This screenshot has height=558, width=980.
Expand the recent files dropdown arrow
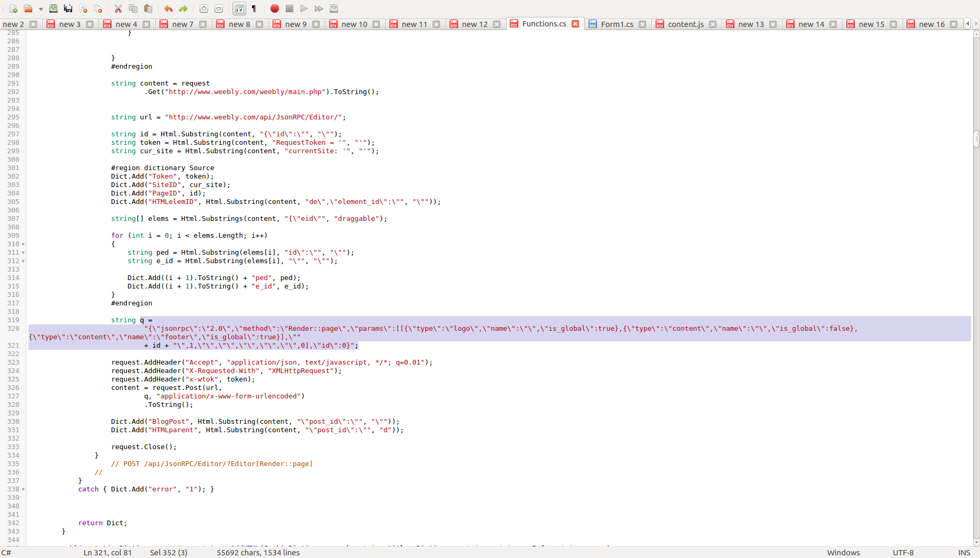coord(41,9)
